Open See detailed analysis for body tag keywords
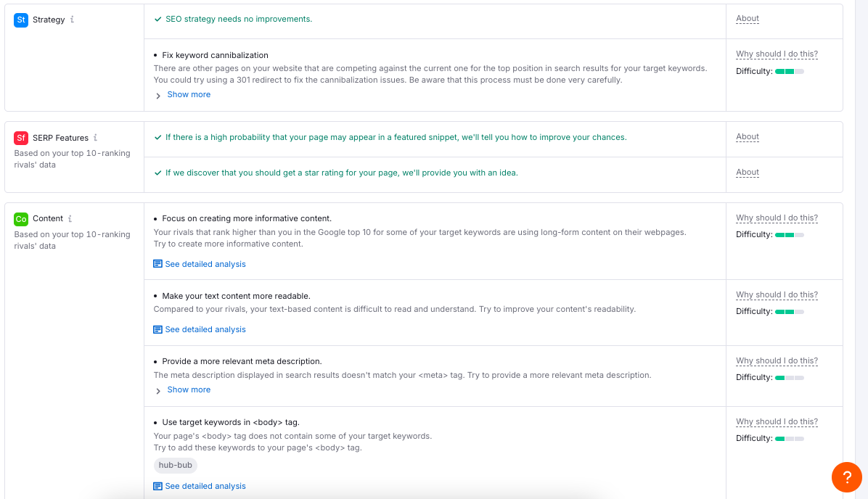 (x=205, y=486)
